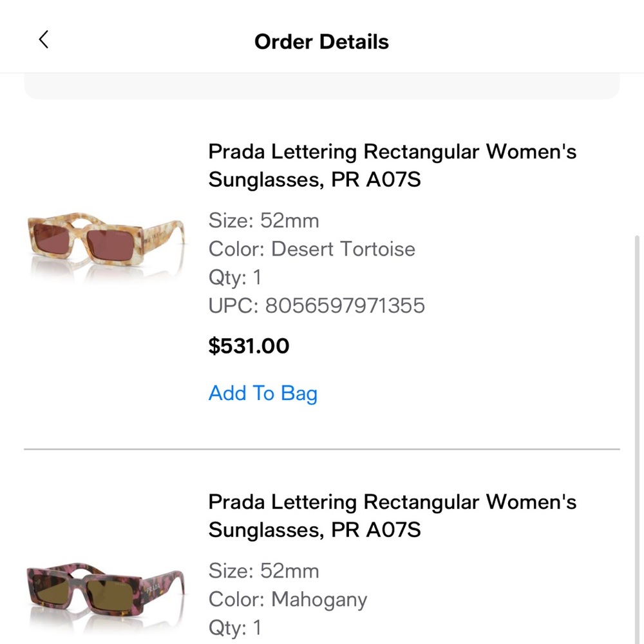Click the Add To Bag link
This screenshot has width=644, height=644.
point(263,393)
